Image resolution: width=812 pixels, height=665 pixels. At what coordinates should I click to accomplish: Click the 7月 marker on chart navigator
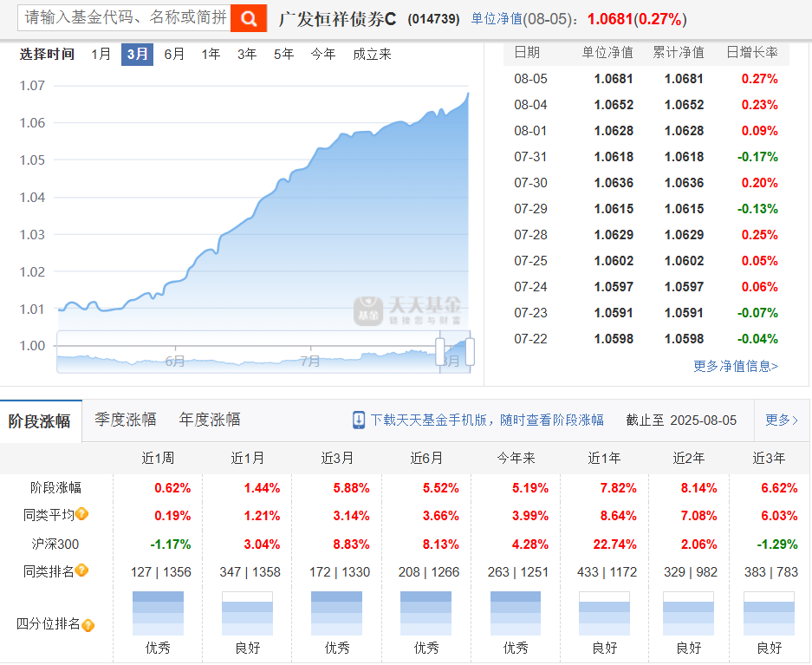coord(310,361)
